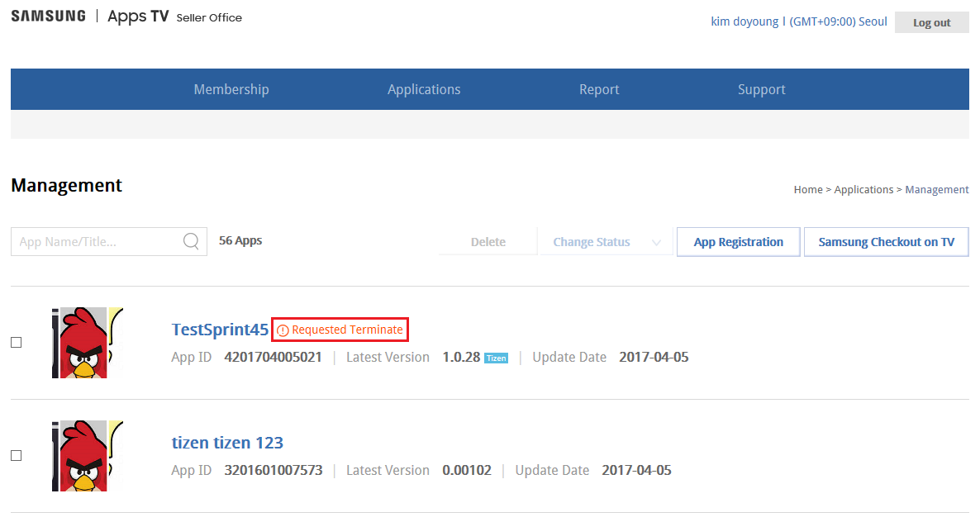Click the Log out button
This screenshot has width=980, height=522.
[932, 22]
